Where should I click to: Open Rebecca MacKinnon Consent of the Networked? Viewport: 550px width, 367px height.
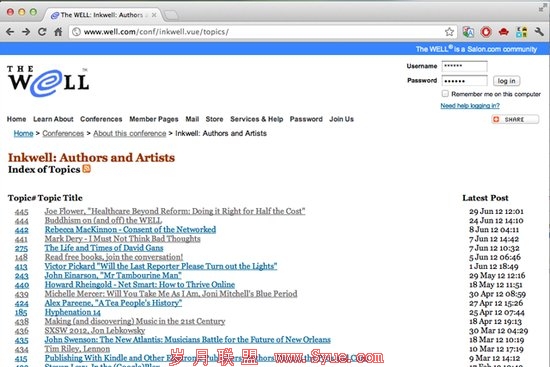(130, 229)
